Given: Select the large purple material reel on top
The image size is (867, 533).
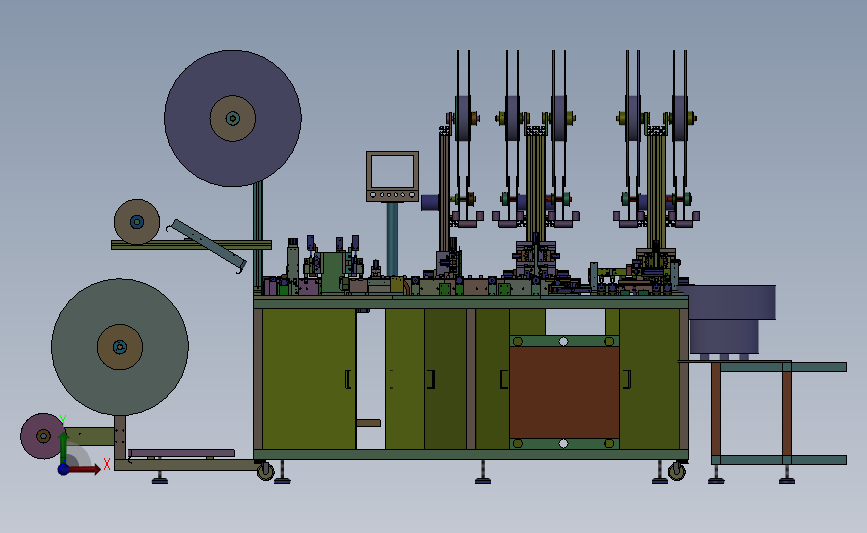Looking at the screenshot, I should [x=233, y=118].
